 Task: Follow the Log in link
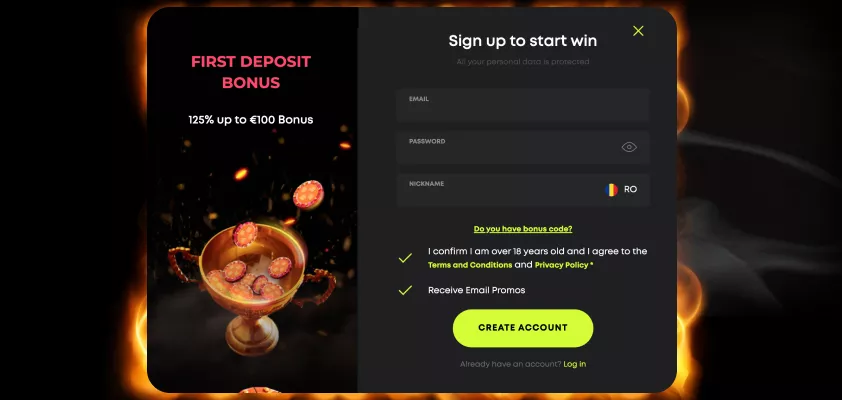click(575, 364)
